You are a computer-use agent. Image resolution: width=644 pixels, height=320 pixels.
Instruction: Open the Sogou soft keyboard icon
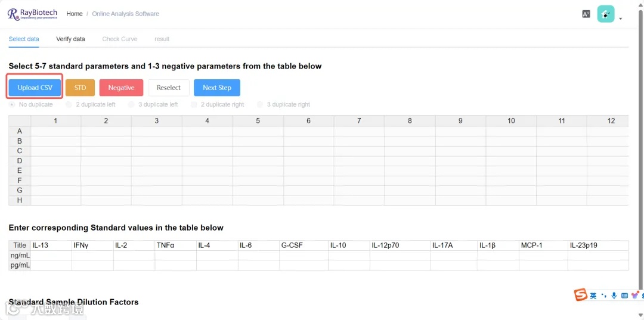click(x=624, y=296)
